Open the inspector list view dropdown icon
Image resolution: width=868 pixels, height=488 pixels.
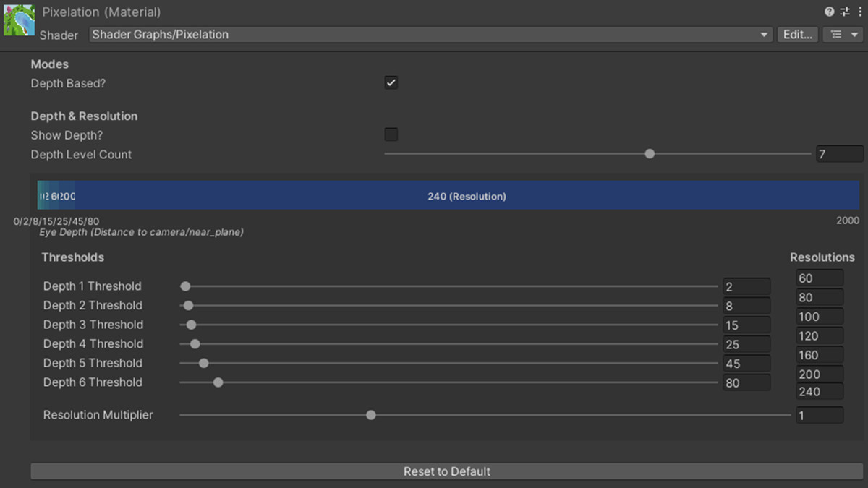[843, 34]
